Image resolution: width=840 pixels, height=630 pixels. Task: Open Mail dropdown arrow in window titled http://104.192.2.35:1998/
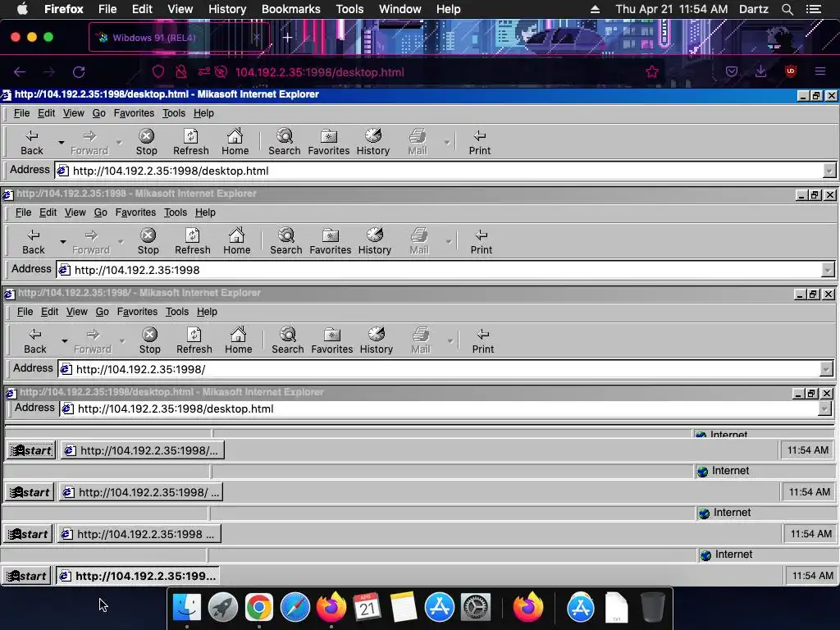(x=450, y=340)
